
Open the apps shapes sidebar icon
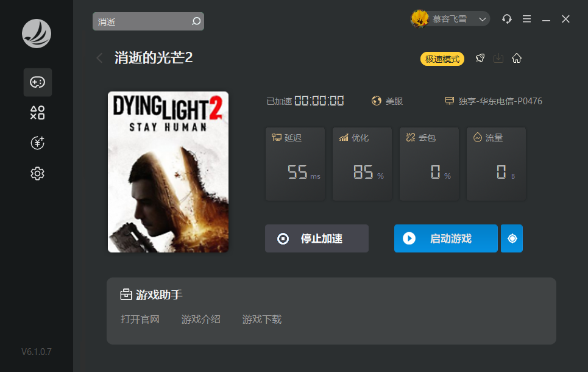(38, 113)
